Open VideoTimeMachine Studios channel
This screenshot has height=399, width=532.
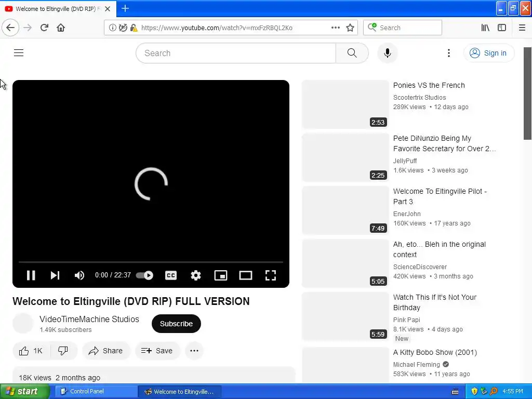pos(89,320)
